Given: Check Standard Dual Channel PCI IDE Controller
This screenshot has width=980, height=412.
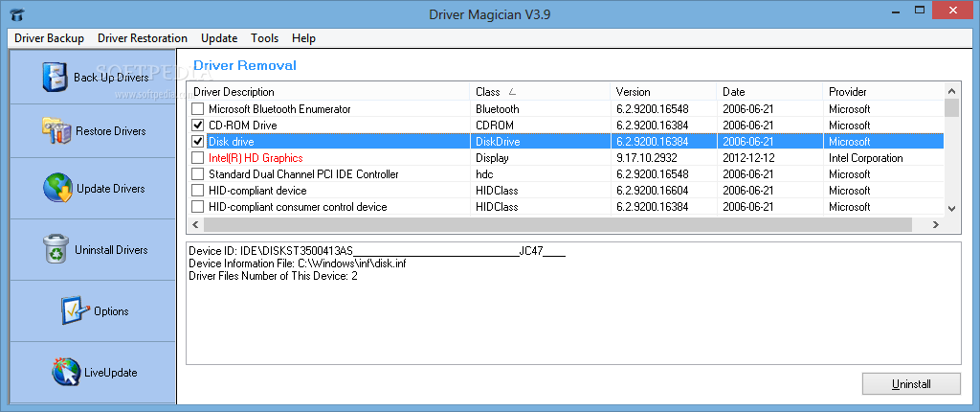Looking at the screenshot, I should 197,174.
